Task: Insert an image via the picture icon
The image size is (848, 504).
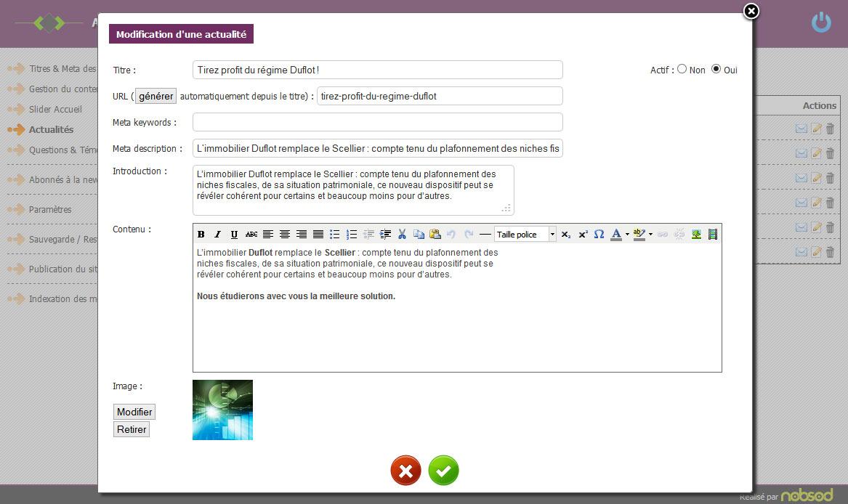Action: pyautogui.click(x=696, y=234)
